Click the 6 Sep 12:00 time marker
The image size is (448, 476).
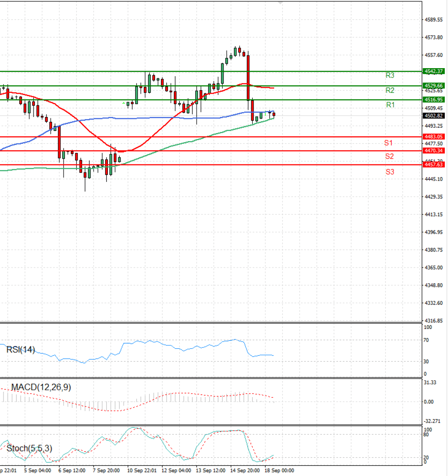(72, 470)
